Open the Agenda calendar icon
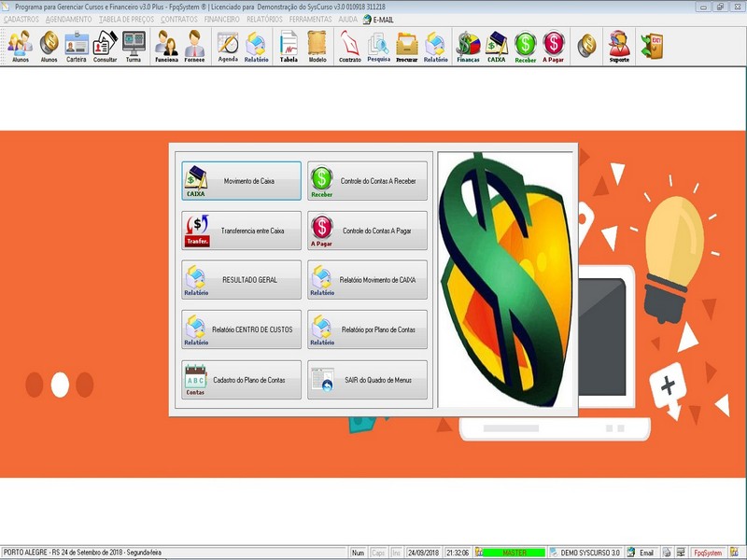 tap(228, 46)
